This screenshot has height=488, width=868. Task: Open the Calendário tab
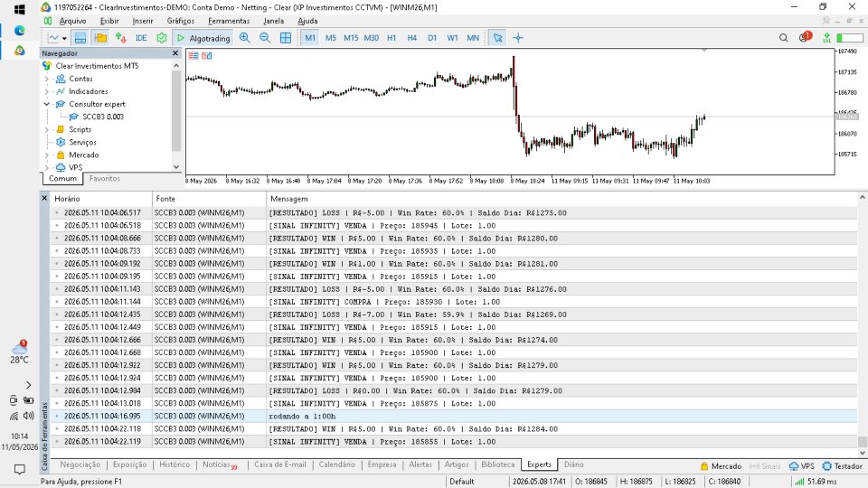[x=336, y=465]
